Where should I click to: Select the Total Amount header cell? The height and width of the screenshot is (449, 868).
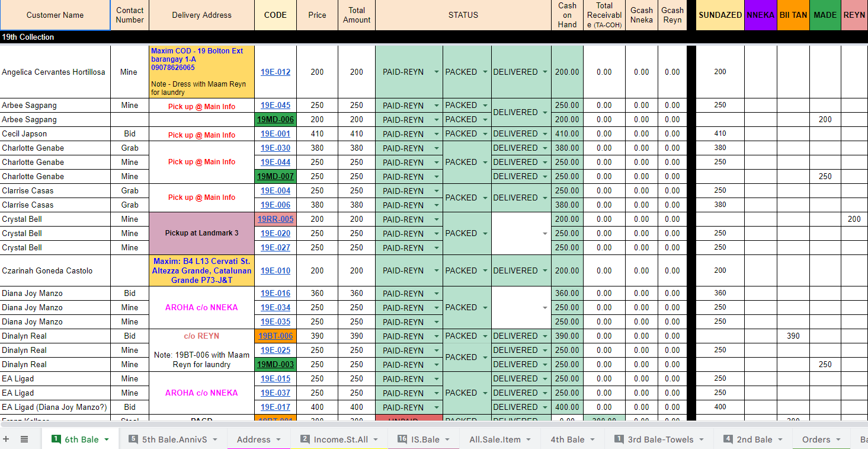[x=357, y=15]
